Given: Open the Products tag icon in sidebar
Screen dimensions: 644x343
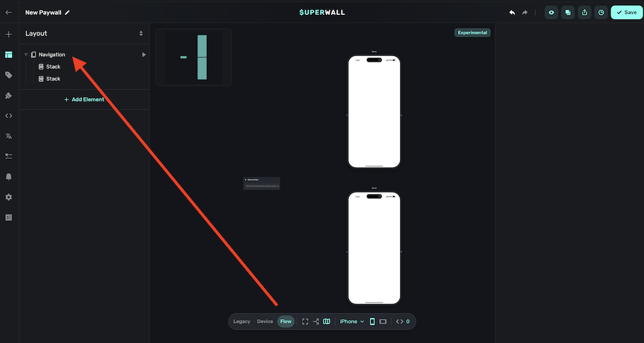Looking at the screenshot, I should (x=8, y=75).
